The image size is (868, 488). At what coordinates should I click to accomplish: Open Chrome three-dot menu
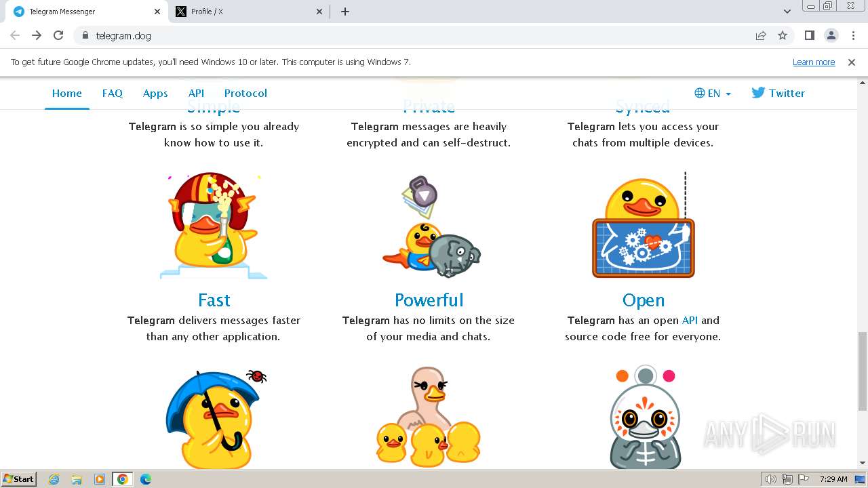(x=853, y=35)
